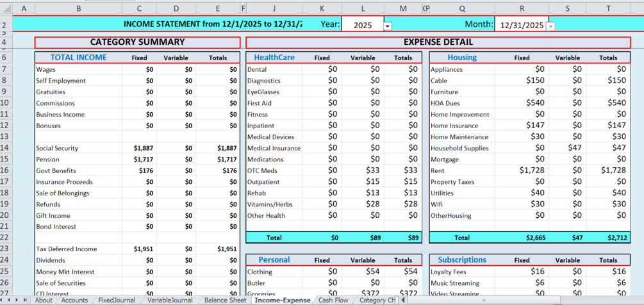Select the Music Streaming label cell
The height and width of the screenshot is (305, 644).
pos(462,283)
